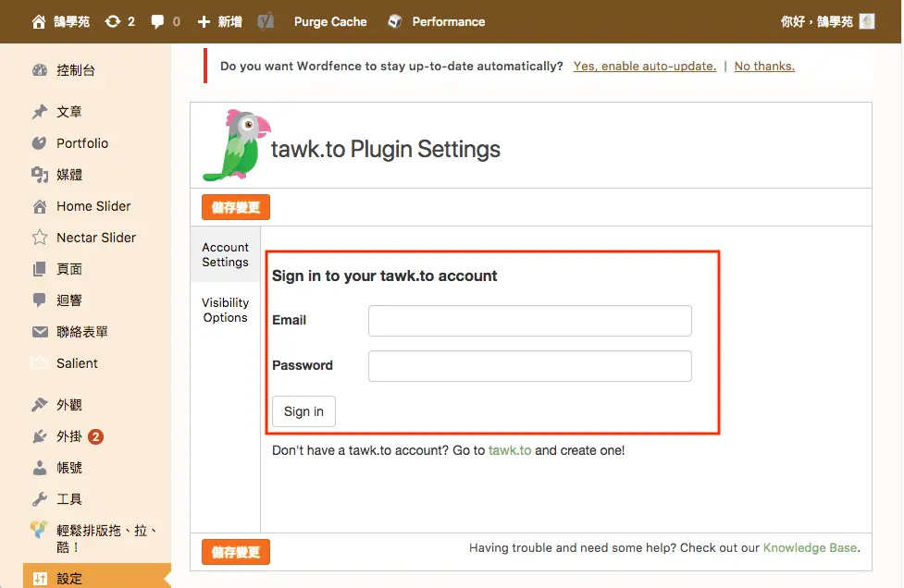Click the Performance cube icon

coord(395,22)
